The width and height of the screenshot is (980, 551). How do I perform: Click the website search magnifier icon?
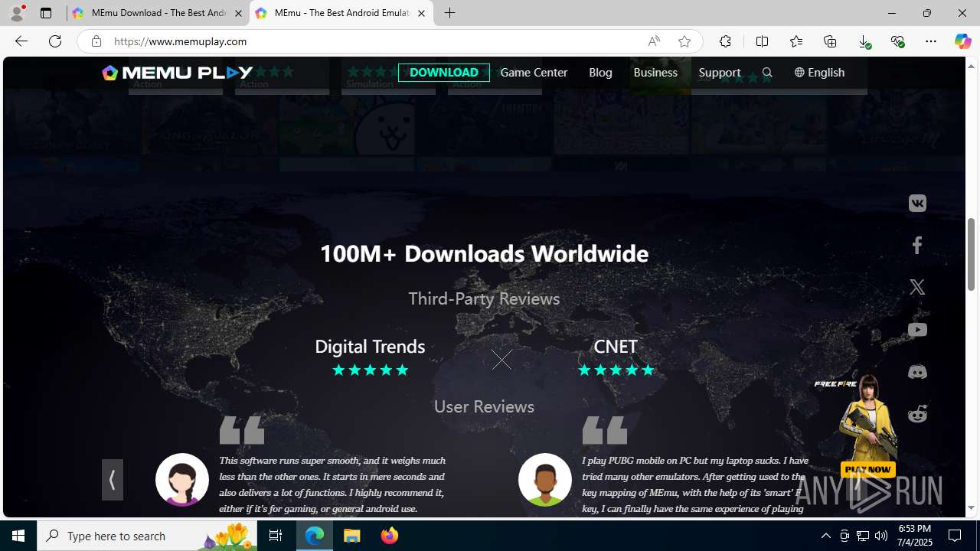pyautogui.click(x=767, y=73)
